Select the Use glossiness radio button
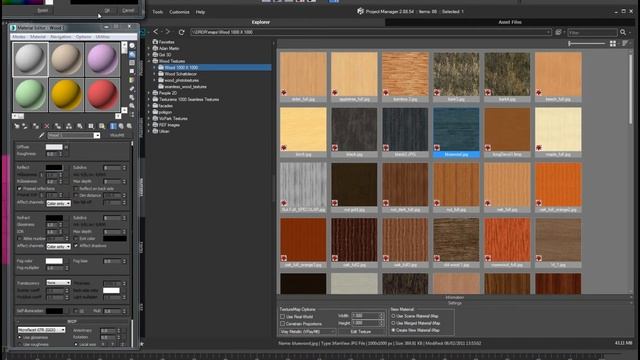 click(x=20, y=338)
